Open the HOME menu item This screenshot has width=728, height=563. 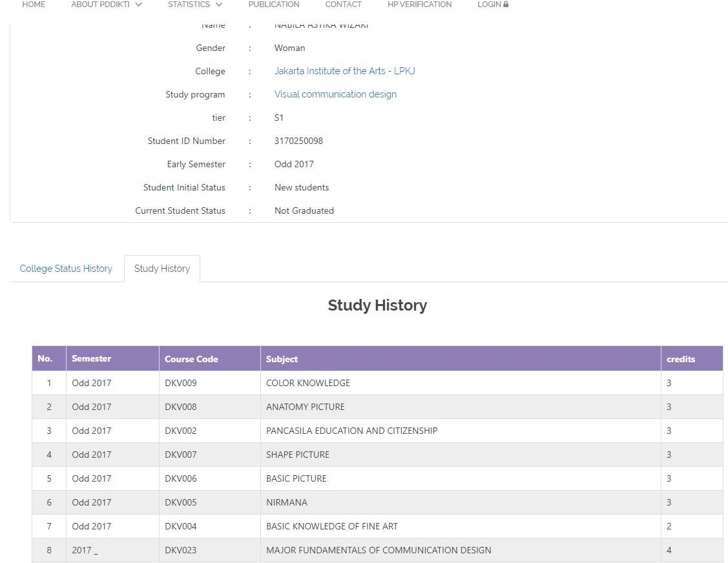[34, 5]
